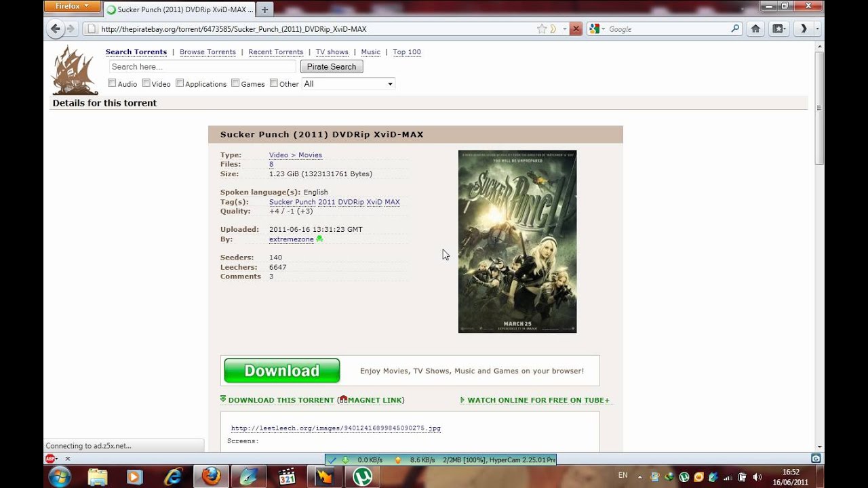
Task: Open uploader extremezone's profile link
Action: pos(292,239)
